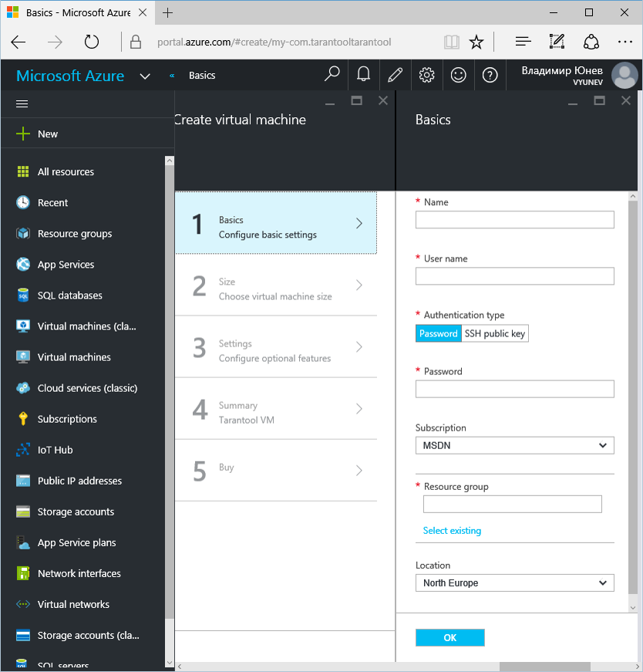Click the horizontal scrollbar thumb at bottom
The image size is (643, 672).
(545, 667)
